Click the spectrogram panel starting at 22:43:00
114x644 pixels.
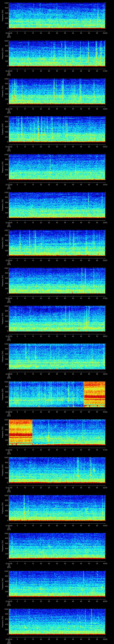click(x=57, y=546)
